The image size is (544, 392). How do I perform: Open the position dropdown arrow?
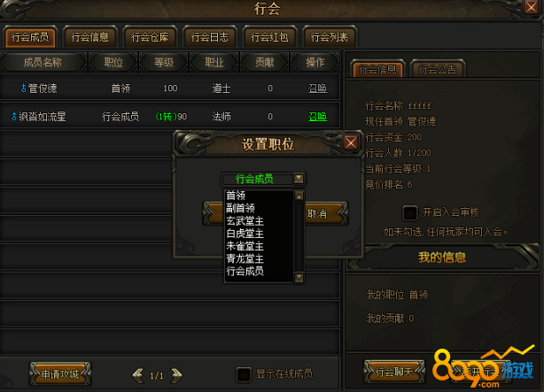[299, 179]
